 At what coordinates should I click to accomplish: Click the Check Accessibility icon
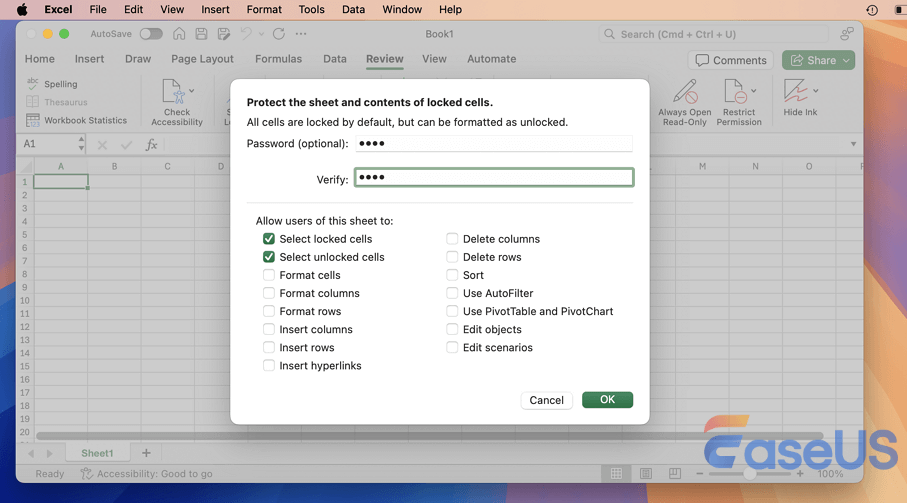click(176, 93)
